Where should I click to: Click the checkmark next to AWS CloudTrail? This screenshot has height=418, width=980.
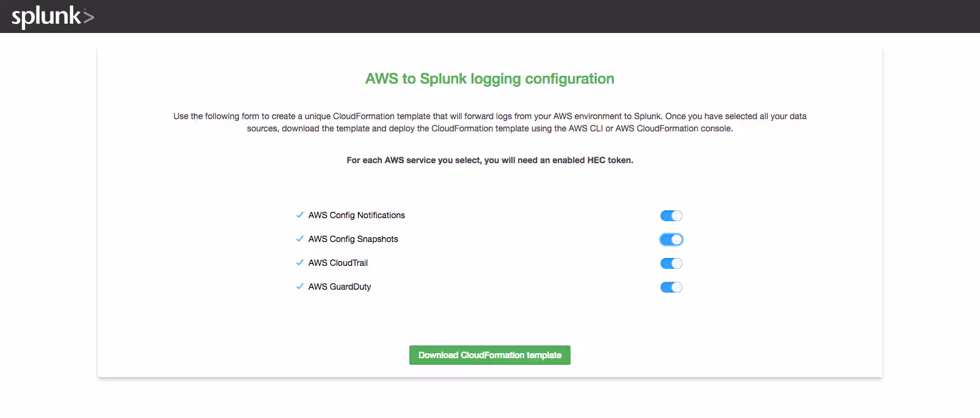pyautogui.click(x=299, y=263)
